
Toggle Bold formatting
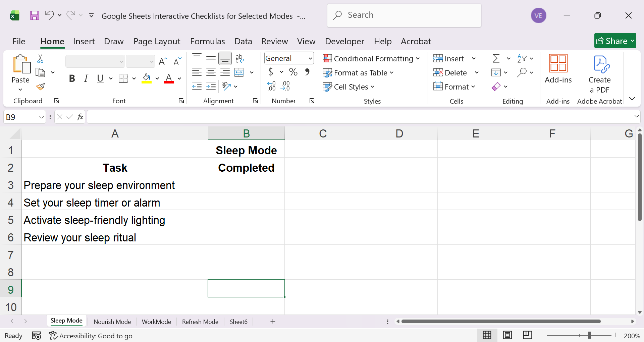(72, 79)
